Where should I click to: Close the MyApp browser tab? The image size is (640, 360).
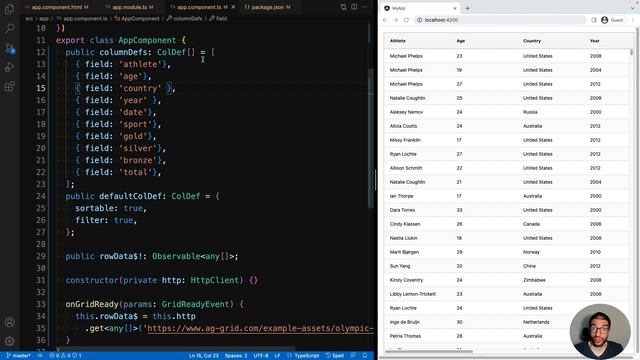coord(455,8)
